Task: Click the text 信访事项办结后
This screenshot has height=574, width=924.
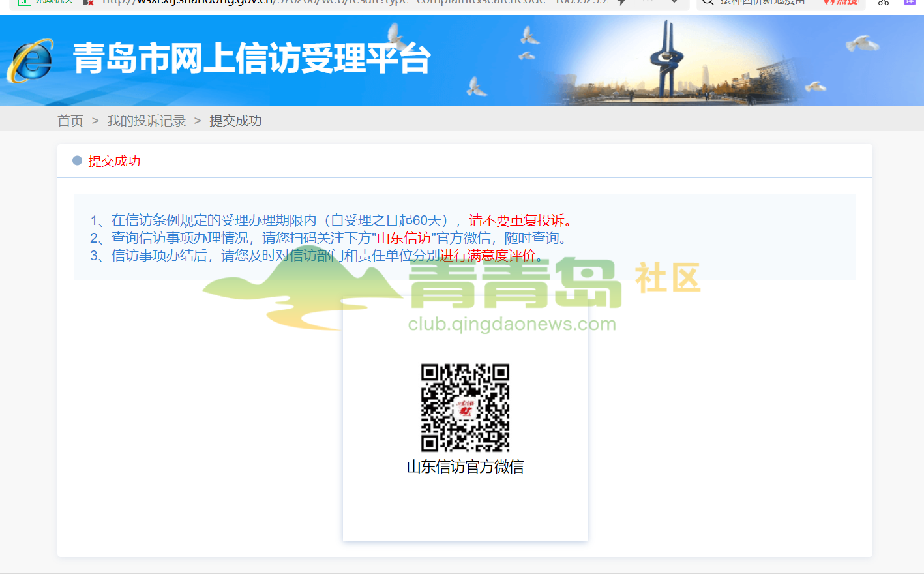Action: [159, 255]
